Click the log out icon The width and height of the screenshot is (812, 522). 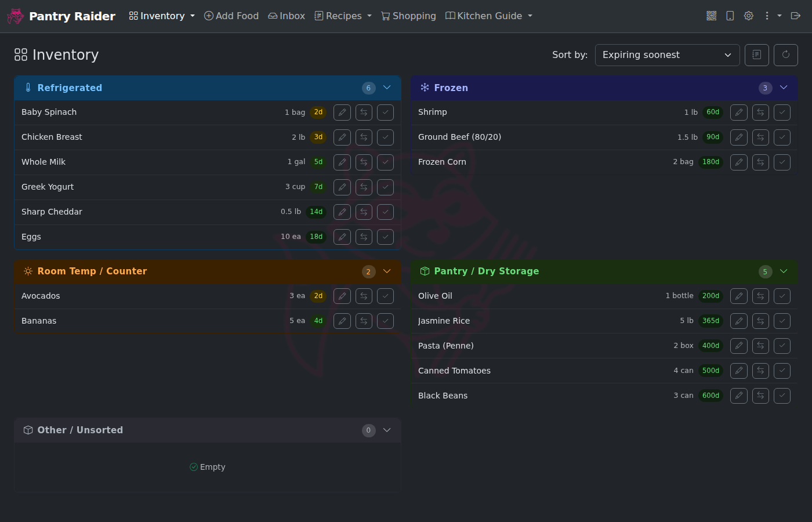[x=796, y=16]
